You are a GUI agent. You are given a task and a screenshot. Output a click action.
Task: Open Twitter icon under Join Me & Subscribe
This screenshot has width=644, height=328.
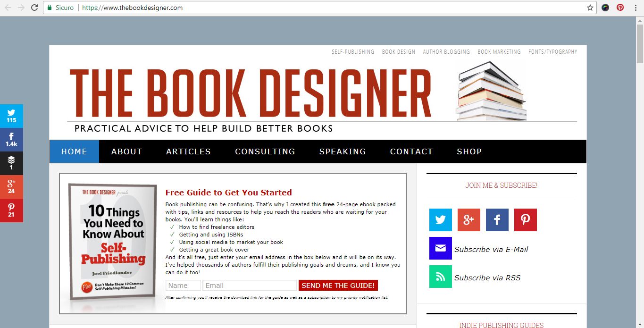click(441, 220)
